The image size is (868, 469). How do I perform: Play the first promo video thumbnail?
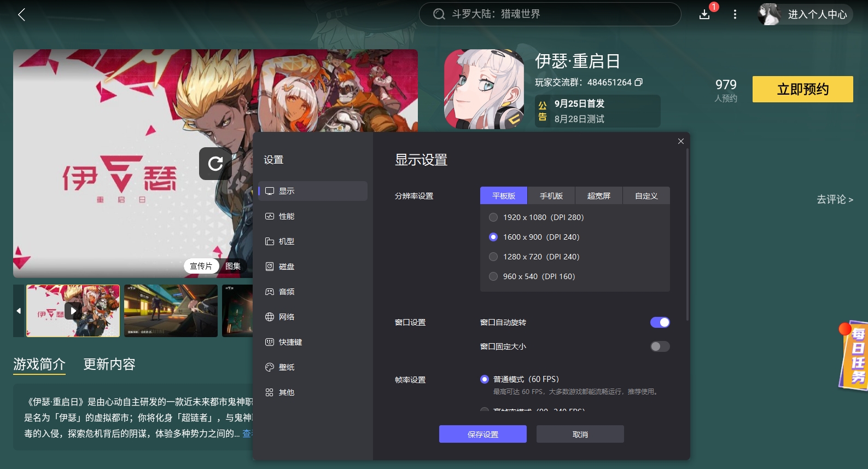tap(73, 311)
